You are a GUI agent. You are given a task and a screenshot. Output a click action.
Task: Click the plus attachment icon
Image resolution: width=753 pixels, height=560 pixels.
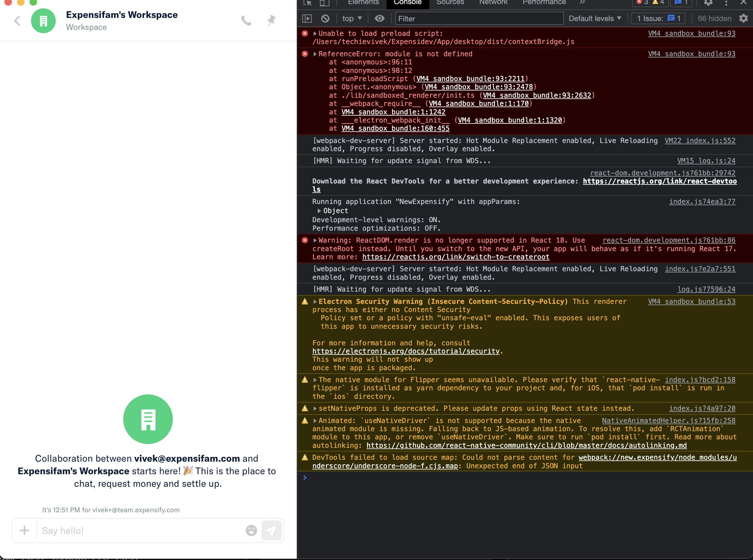[25, 530]
